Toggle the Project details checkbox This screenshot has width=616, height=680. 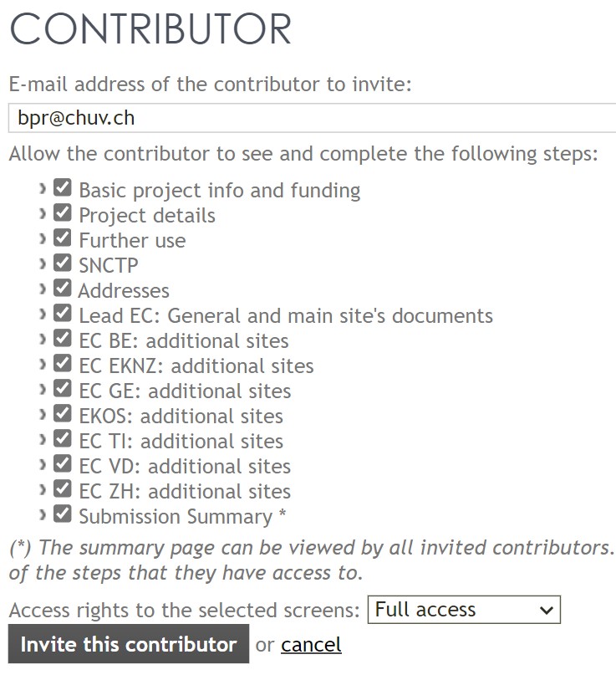pyautogui.click(x=63, y=213)
